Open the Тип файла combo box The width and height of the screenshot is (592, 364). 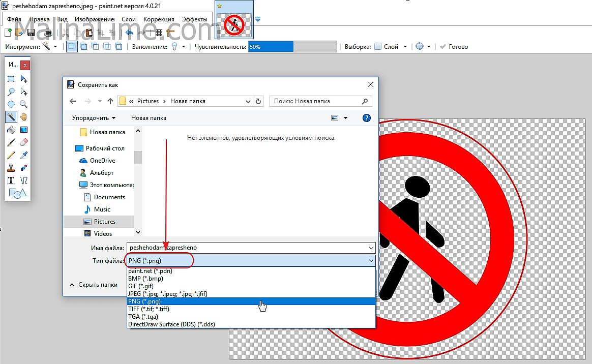[x=251, y=260]
